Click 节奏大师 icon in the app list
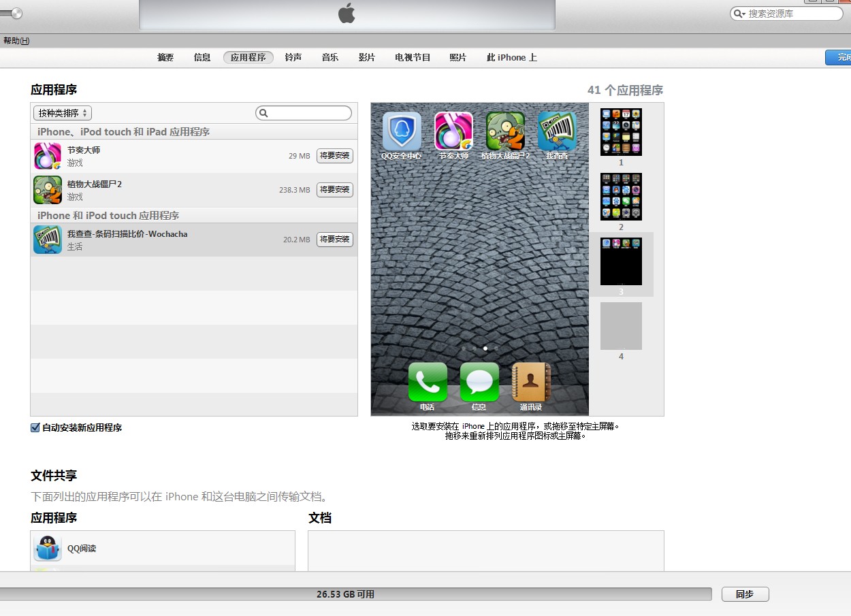 click(x=48, y=156)
